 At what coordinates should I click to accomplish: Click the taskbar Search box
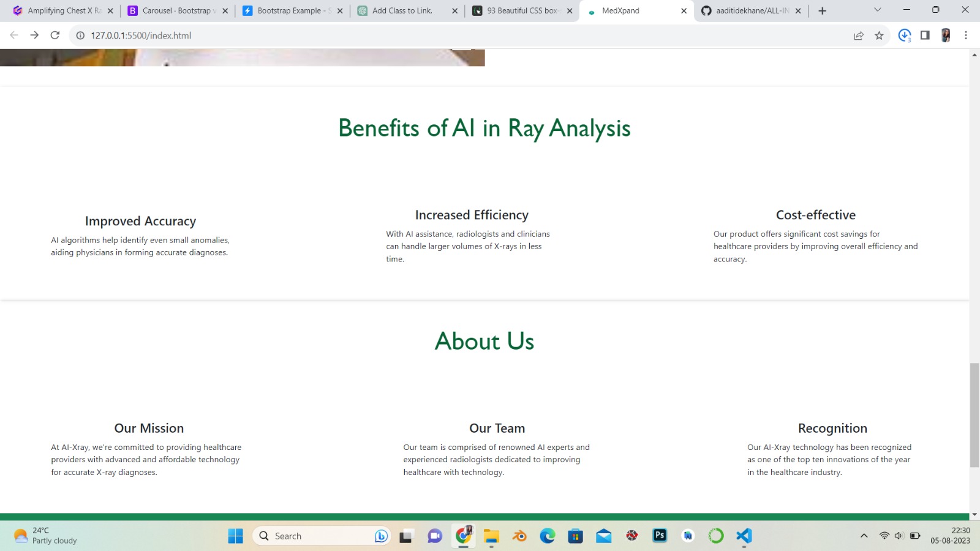pos(322,536)
